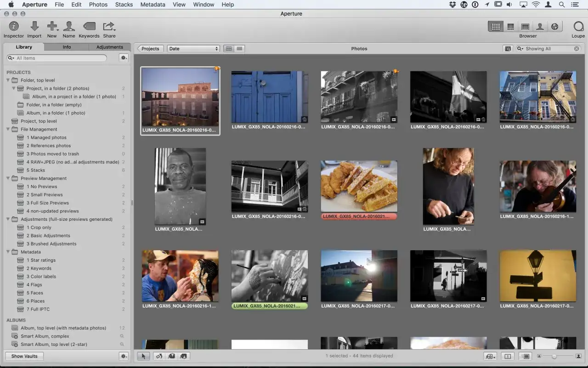Open Dropbox menu bar icon
This screenshot has height=368, width=588.
(452, 5)
